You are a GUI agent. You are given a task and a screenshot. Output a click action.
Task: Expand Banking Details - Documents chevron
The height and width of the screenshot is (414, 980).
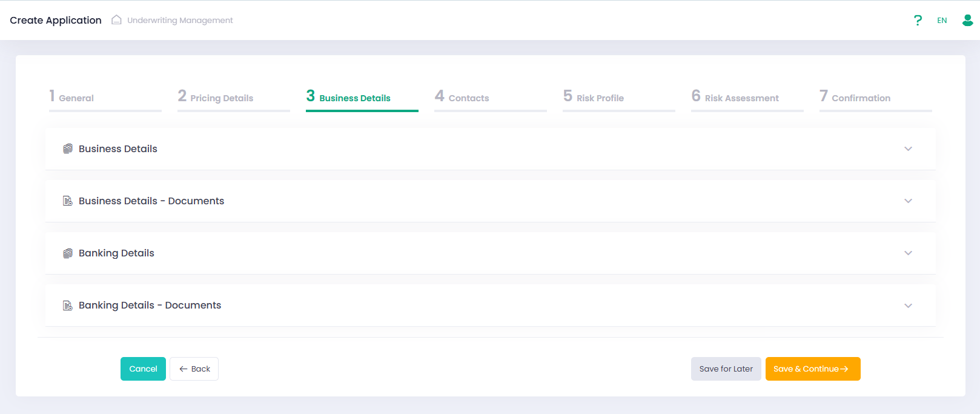coord(908,305)
